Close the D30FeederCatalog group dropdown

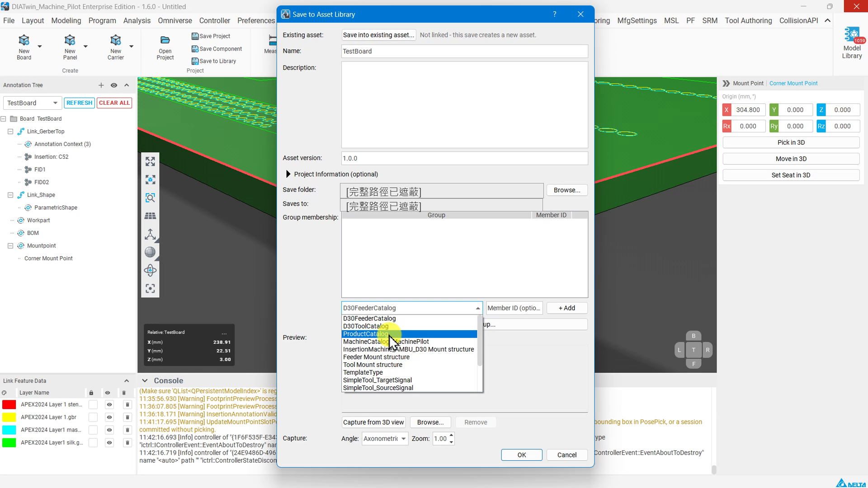[478, 308]
